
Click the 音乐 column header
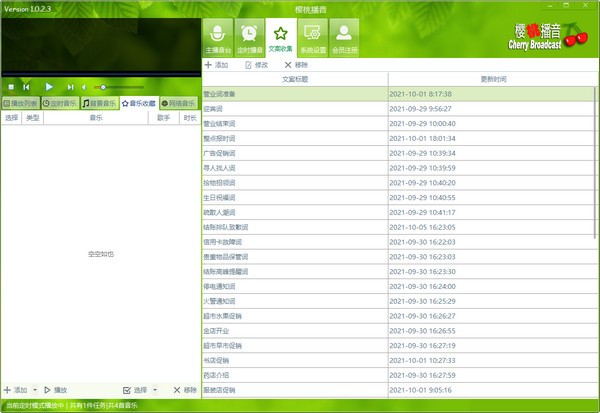click(x=96, y=118)
